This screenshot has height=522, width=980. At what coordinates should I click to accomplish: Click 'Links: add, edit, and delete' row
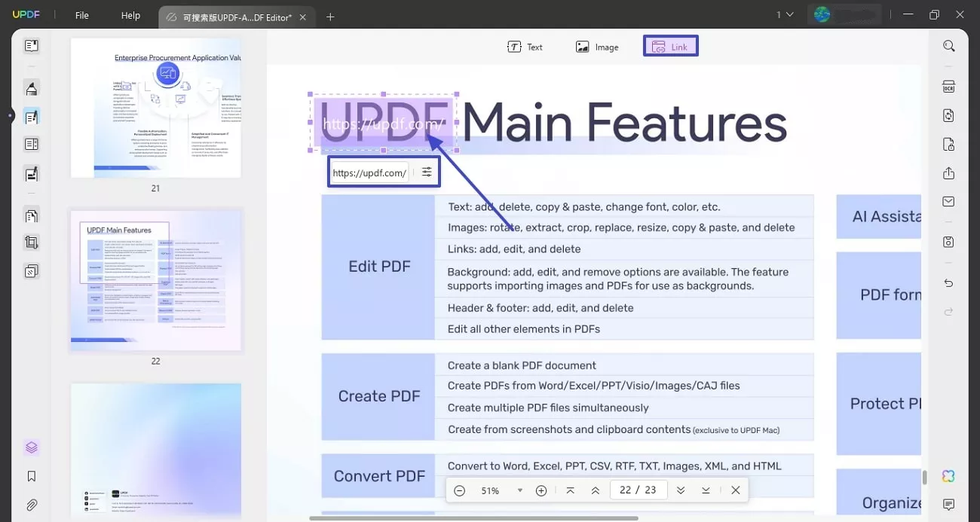click(624, 249)
